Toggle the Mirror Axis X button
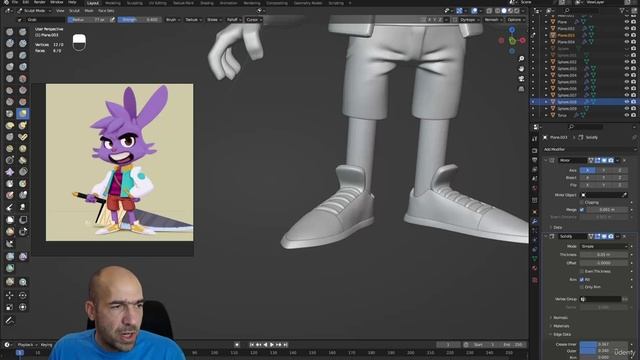This screenshot has width=640, height=360. point(587,170)
